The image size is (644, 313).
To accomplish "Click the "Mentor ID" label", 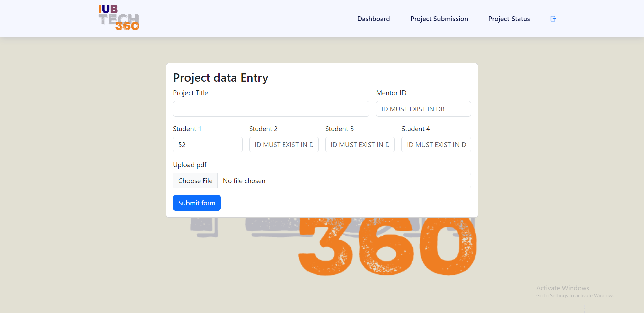I will (x=391, y=93).
